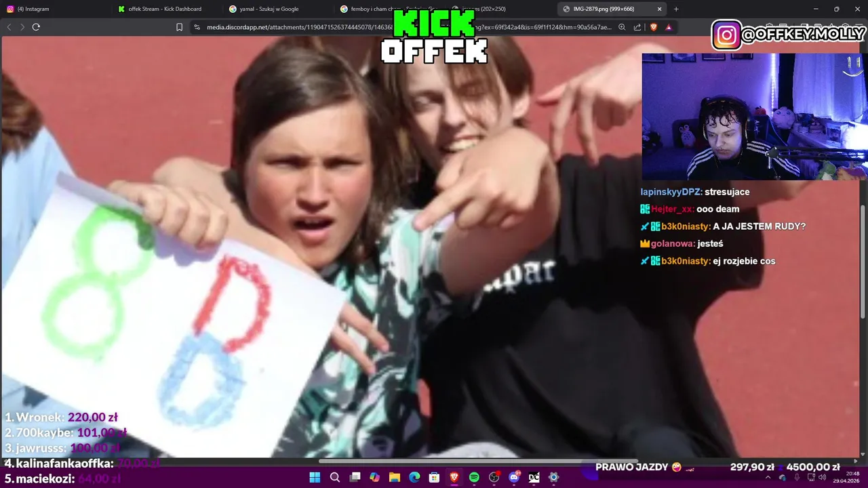The image size is (868, 488).
Task: Close the IMG-2879.png tab
Action: click(659, 9)
